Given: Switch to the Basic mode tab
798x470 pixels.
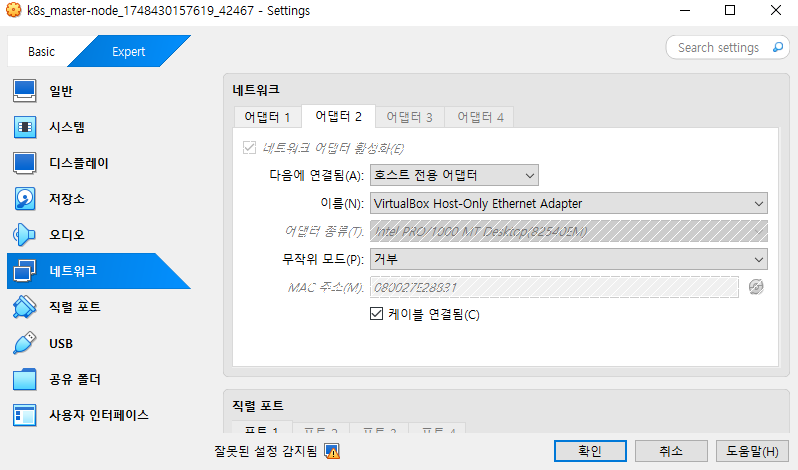Looking at the screenshot, I should pyautogui.click(x=42, y=51).
